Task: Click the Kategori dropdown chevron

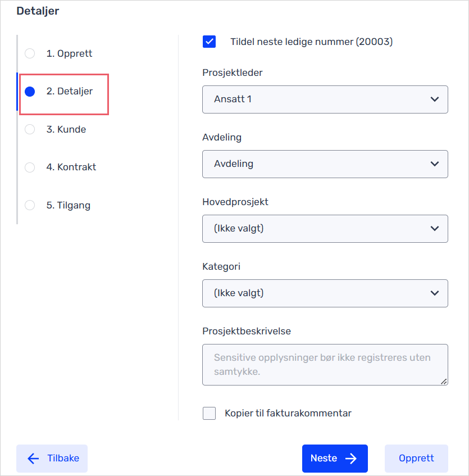Action: pyautogui.click(x=435, y=293)
